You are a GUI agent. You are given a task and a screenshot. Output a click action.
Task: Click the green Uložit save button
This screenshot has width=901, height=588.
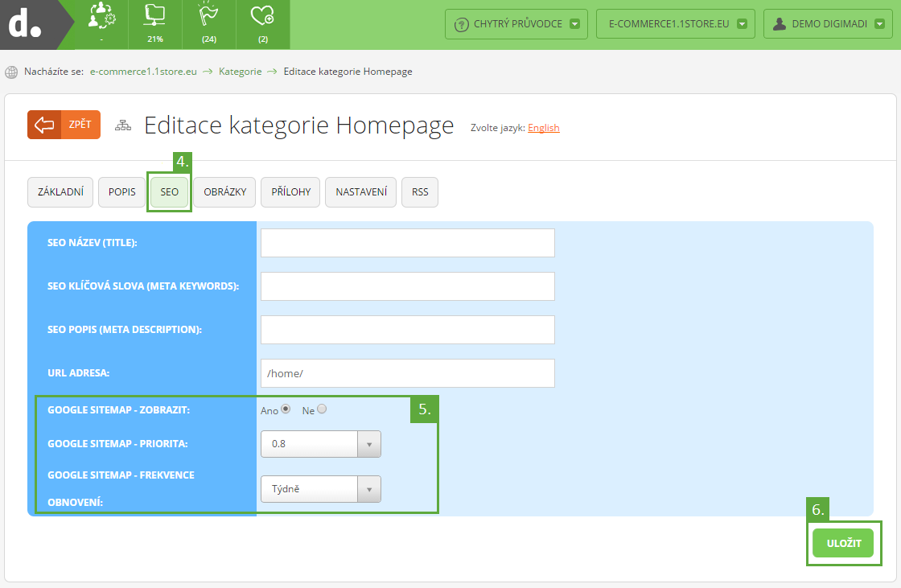click(843, 543)
